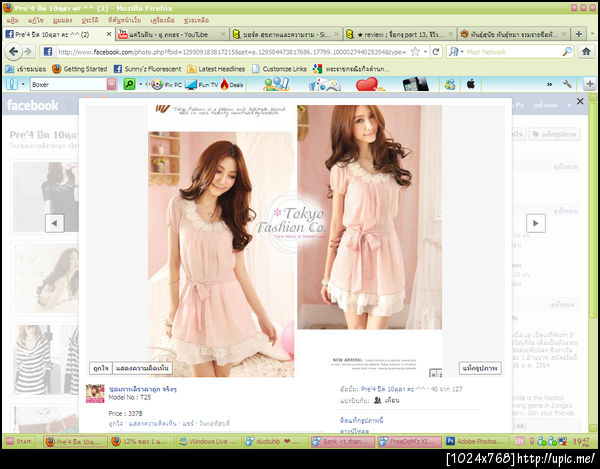Image resolution: width=600 pixels, height=469 pixels.
Task: Switch to the review part 13 tab
Action: (400, 34)
